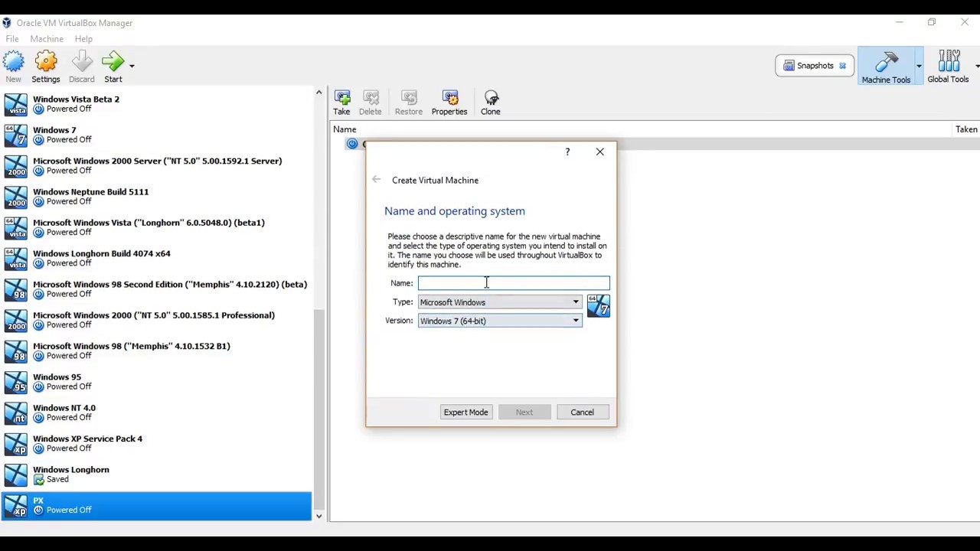The image size is (980, 551).
Task: Click the dialog help question mark
Action: pos(567,152)
